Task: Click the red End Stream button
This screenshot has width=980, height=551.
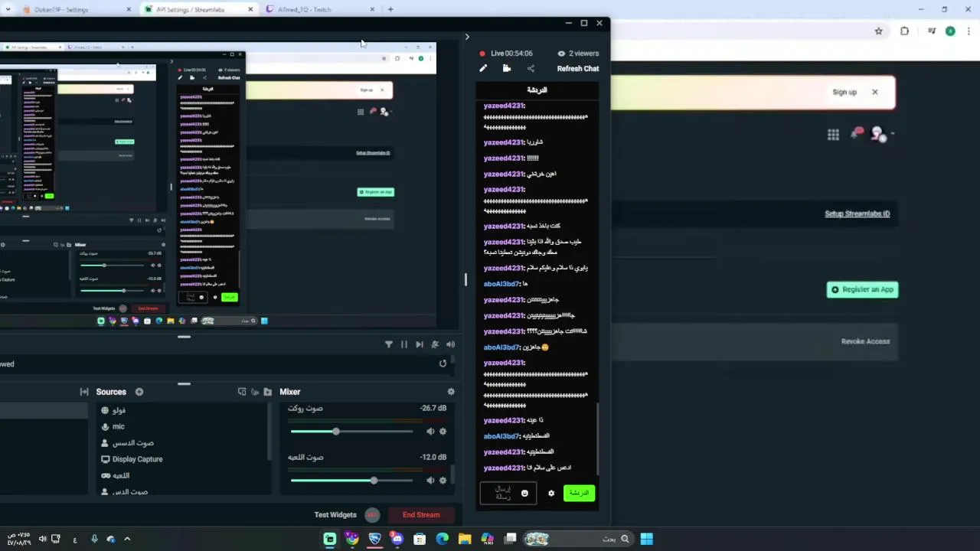Action: click(x=421, y=515)
